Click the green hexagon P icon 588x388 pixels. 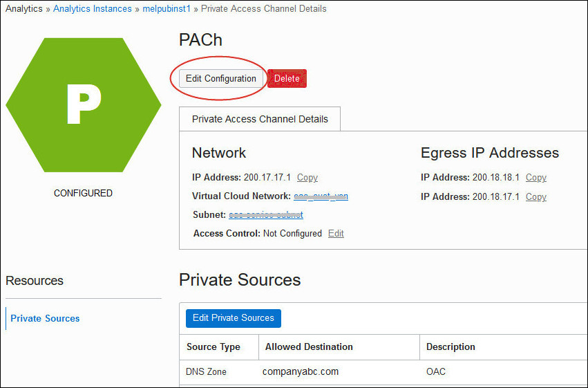pyautogui.click(x=83, y=105)
